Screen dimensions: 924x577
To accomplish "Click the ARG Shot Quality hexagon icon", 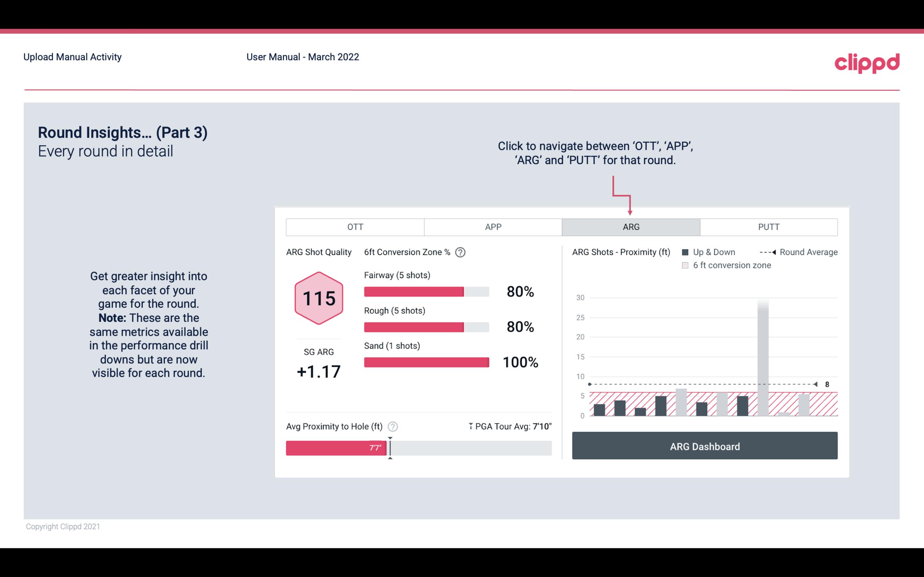I will click(318, 299).
